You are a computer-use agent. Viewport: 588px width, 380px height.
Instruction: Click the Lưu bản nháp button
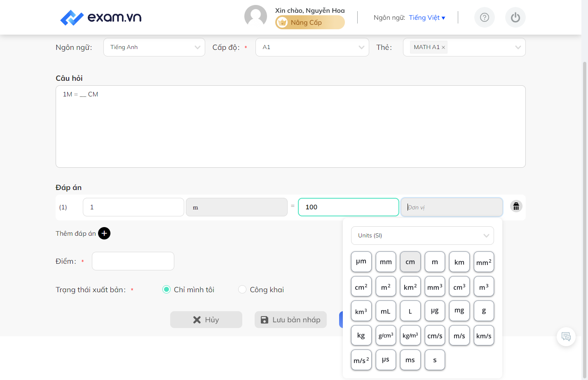290,320
